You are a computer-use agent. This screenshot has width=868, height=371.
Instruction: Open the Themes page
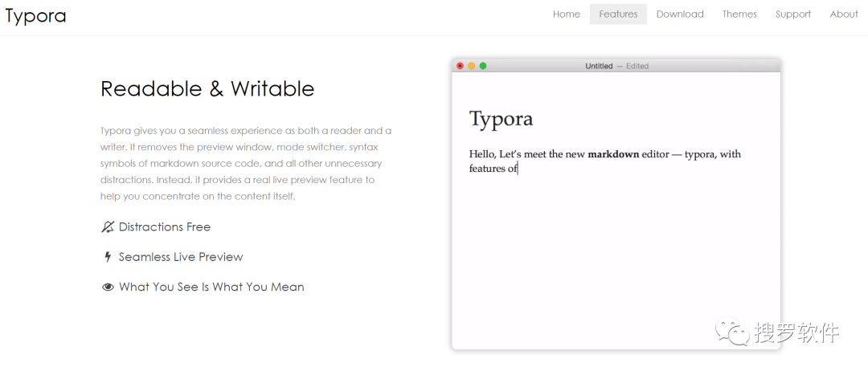pyautogui.click(x=739, y=14)
